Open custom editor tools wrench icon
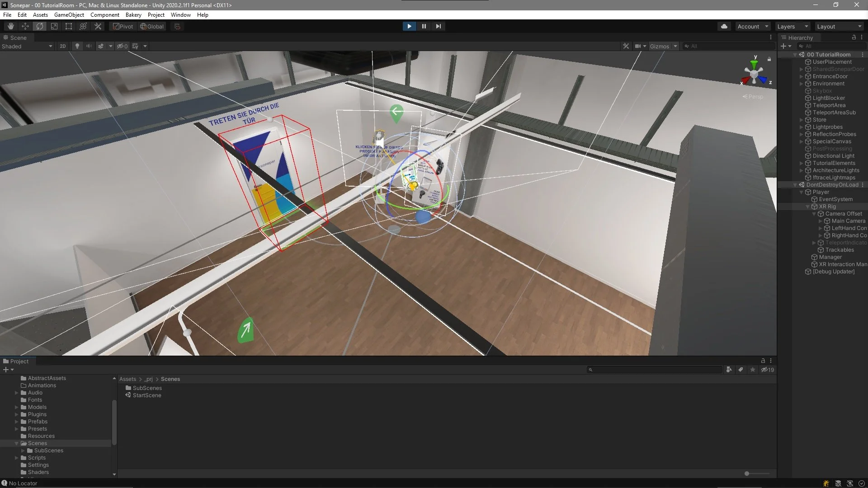 [98, 26]
